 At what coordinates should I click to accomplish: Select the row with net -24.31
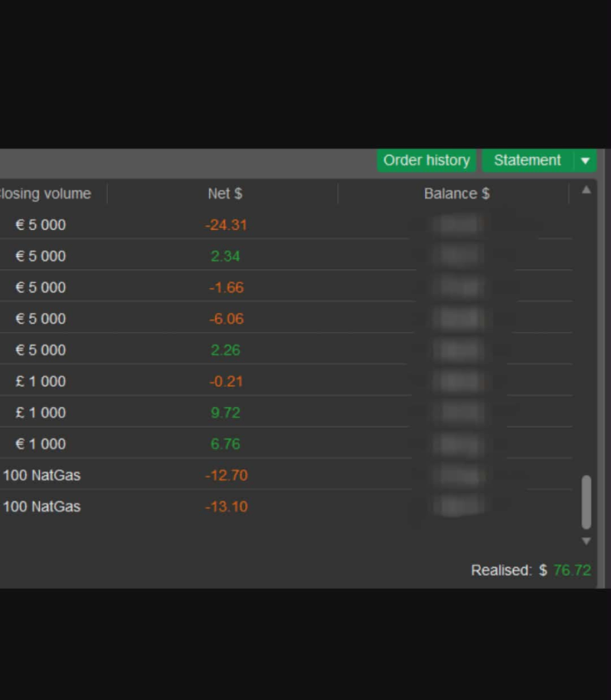[226, 225]
